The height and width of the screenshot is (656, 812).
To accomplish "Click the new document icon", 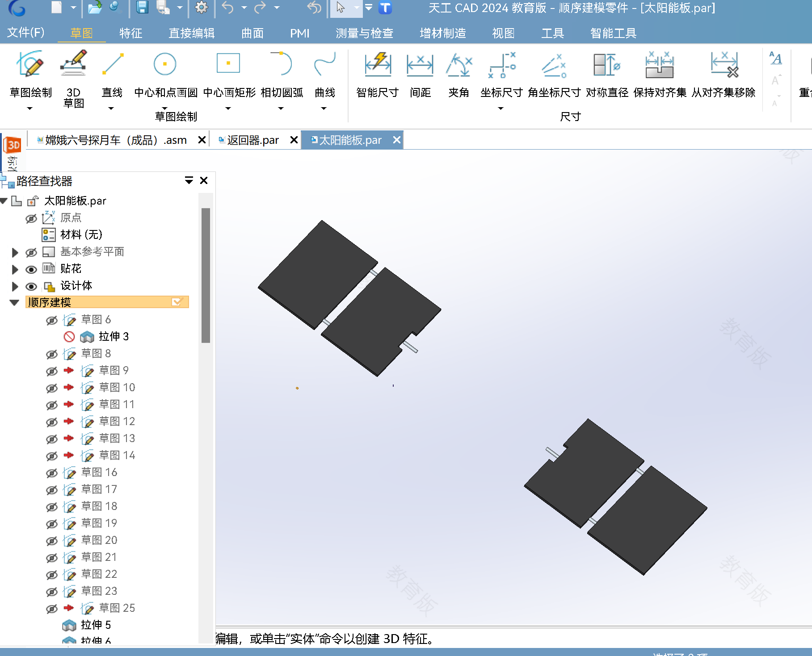I will pos(57,8).
